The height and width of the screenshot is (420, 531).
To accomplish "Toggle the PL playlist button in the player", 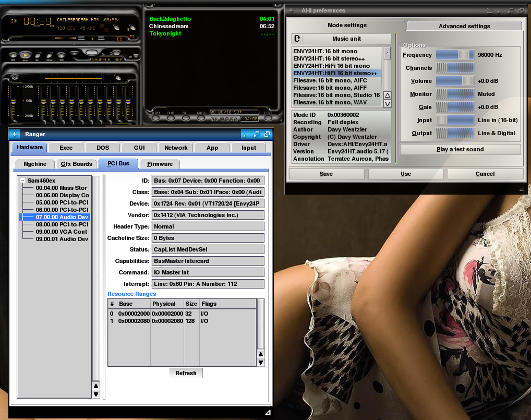I will pos(132,37).
